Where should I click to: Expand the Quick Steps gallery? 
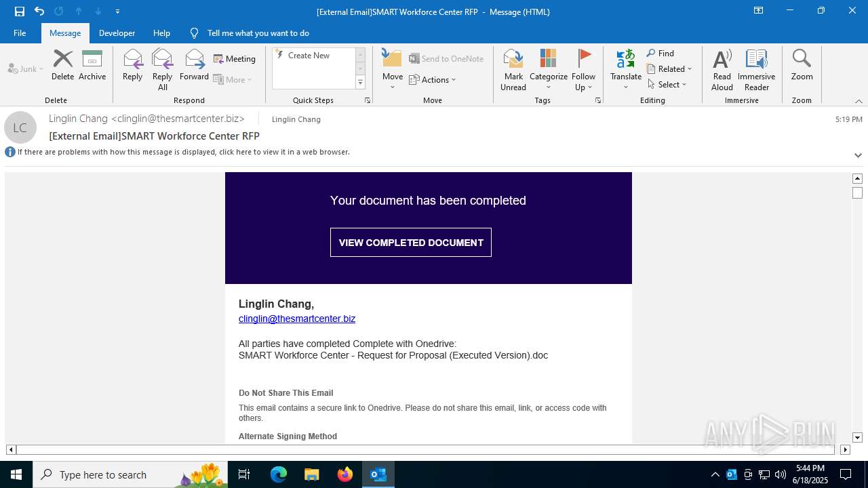tap(360, 83)
